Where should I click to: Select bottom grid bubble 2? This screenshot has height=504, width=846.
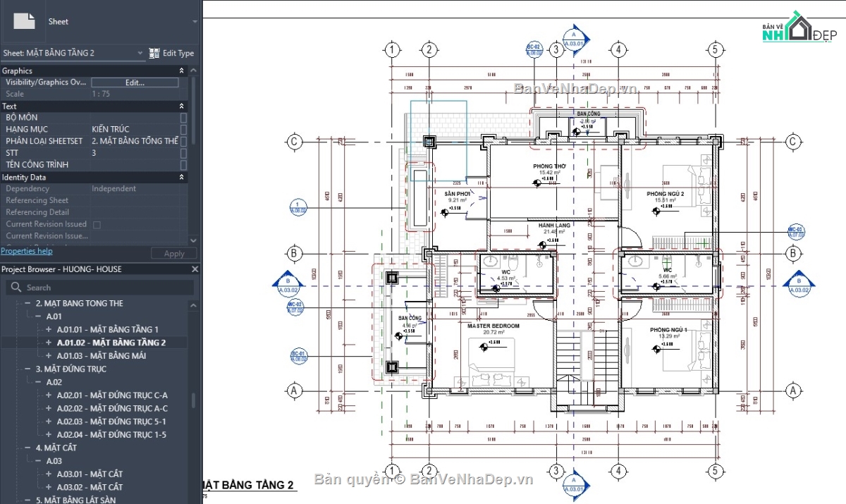coord(429,471)
